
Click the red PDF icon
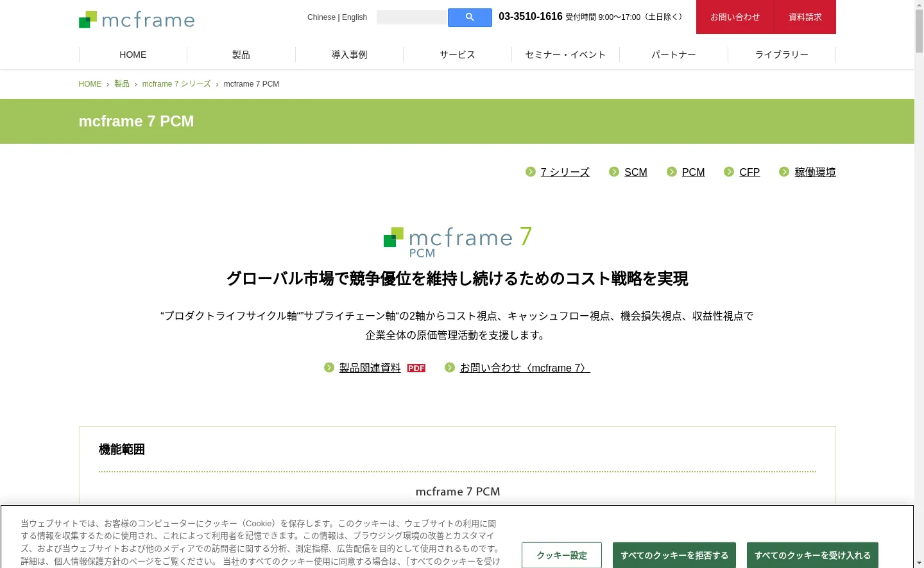click(416, 368)
